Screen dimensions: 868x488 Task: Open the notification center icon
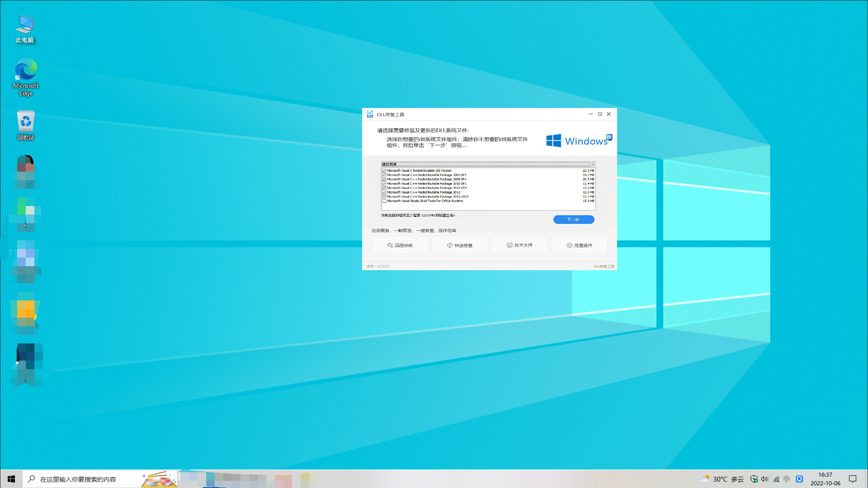853,479
